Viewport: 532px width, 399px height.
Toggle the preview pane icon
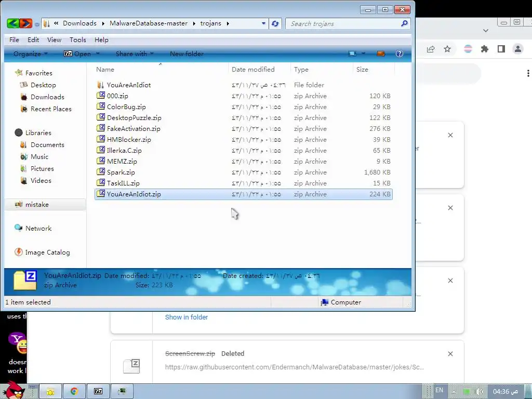381,54
